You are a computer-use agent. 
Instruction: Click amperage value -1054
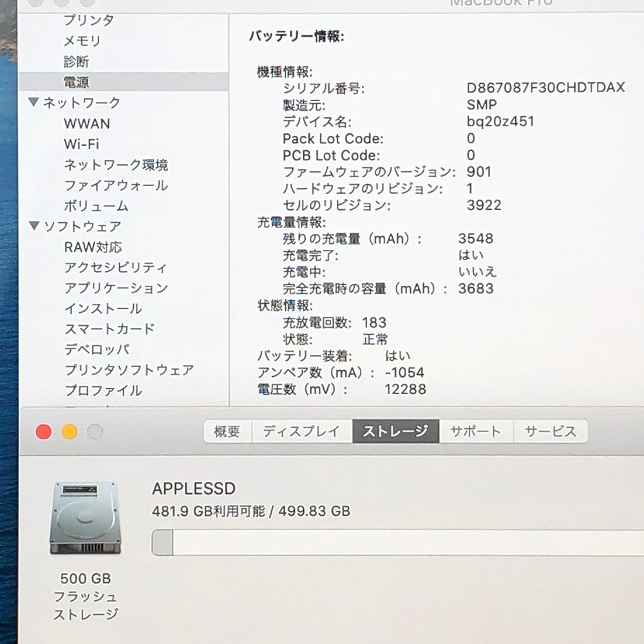[x=404, y=372]
